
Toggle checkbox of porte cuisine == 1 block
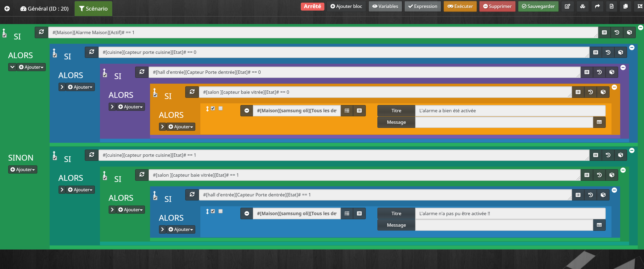[x=55, y=158]
